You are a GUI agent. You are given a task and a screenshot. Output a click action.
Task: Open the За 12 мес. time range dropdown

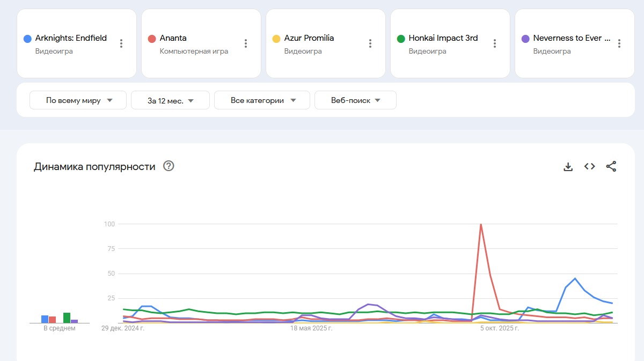pyautogui.click(x=170, y=100)
